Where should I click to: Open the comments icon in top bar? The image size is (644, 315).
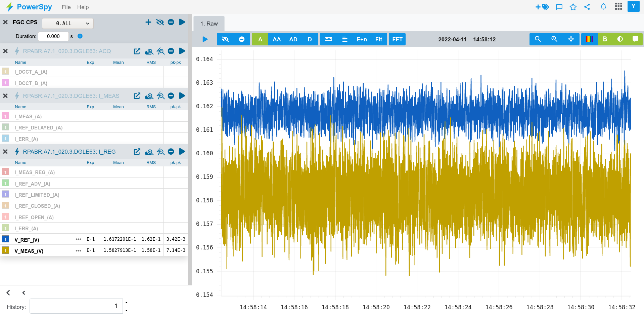[x=559, y=7]
